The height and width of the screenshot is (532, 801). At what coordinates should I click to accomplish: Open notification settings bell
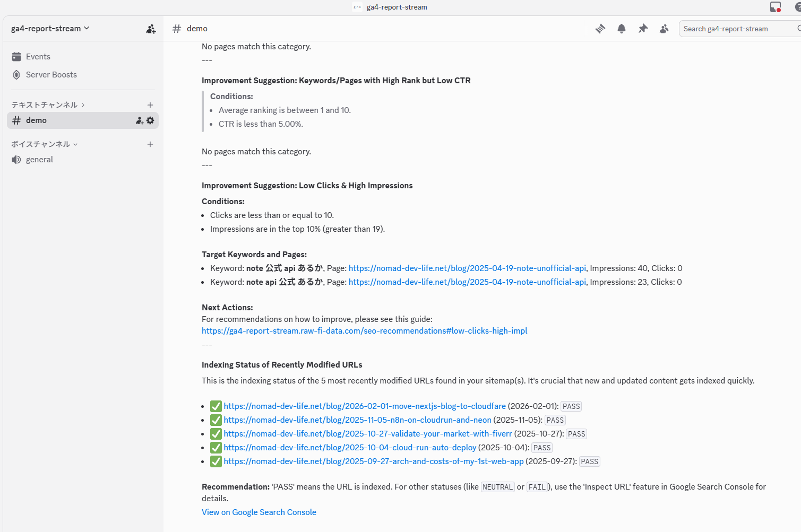[x=622, y=29]
